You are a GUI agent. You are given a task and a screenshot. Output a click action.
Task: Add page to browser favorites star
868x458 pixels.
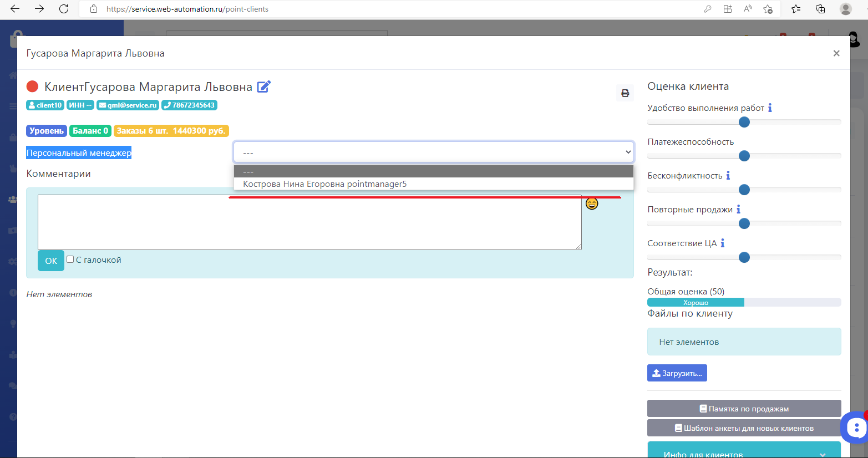768,9
